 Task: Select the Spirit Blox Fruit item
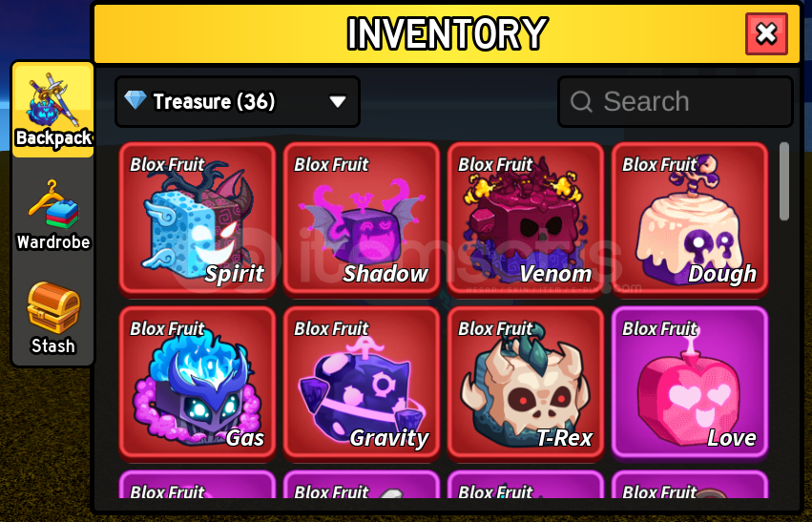tap(198, 219)
